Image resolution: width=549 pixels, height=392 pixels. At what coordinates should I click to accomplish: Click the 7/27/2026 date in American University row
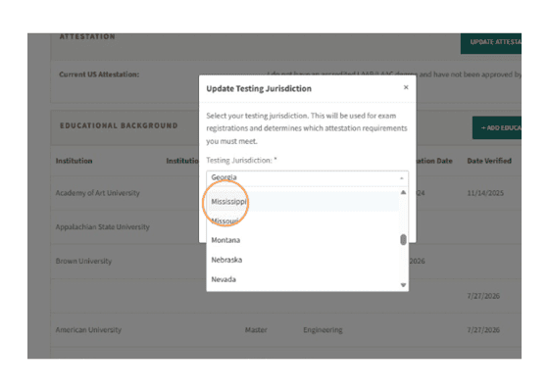point(483,329)
